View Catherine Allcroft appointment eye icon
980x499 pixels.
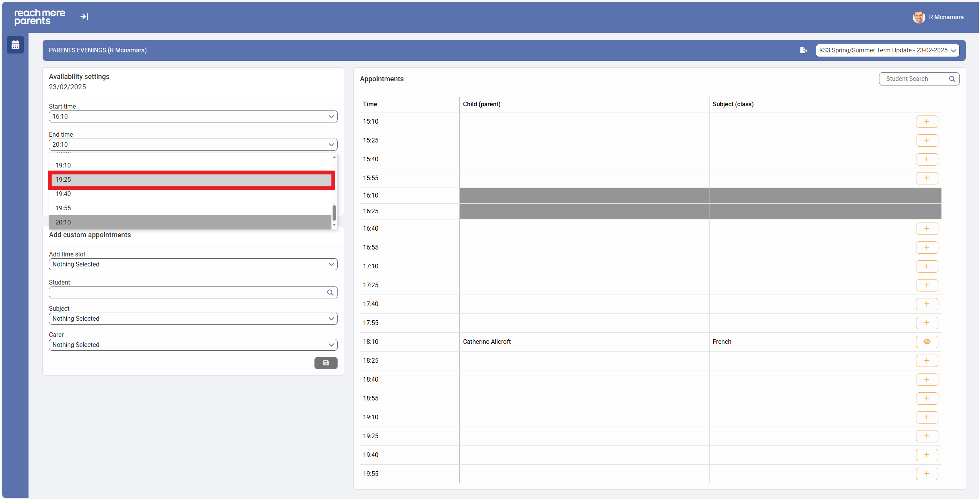(926, 342)
